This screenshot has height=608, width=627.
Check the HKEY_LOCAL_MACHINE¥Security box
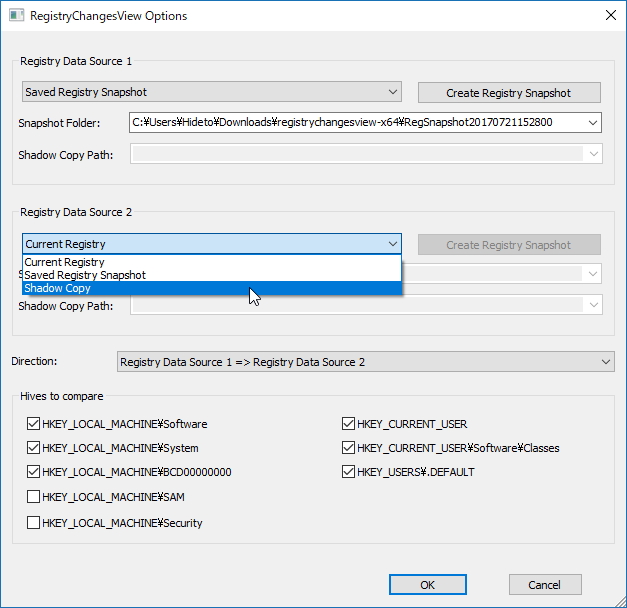tap(34, 522)
